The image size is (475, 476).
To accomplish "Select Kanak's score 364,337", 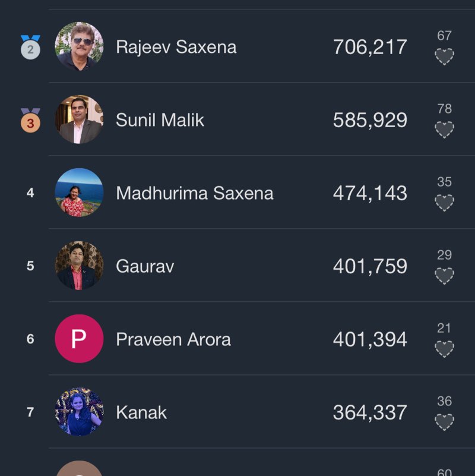I will point(370,412).
